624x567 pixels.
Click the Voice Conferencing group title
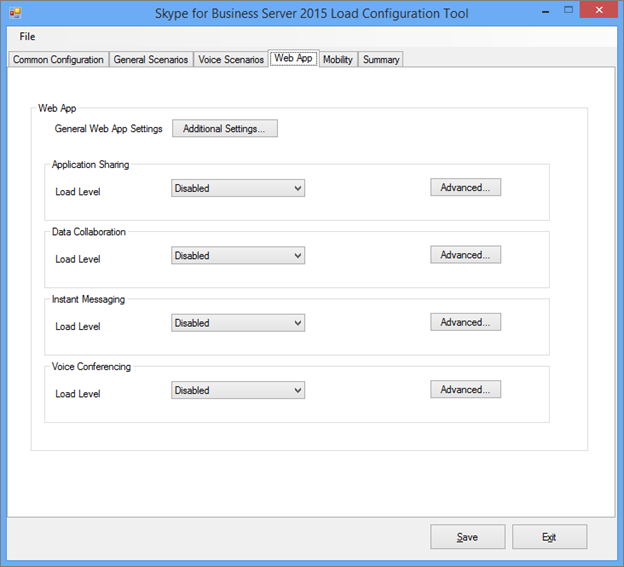click(x=91, y=366)
